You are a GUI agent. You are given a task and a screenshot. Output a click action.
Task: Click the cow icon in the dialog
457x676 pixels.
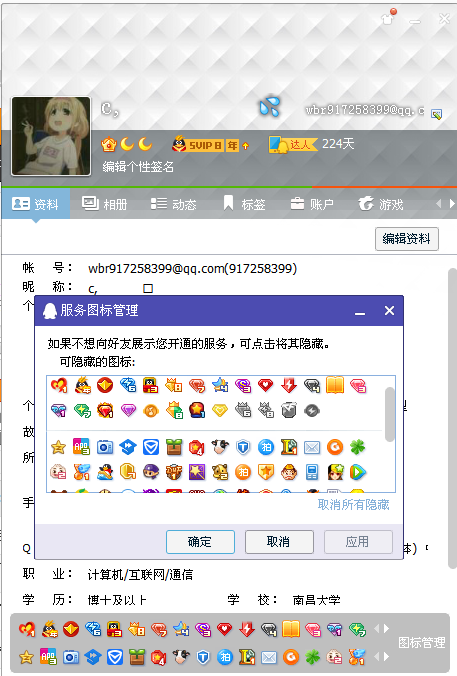[220, 448]
